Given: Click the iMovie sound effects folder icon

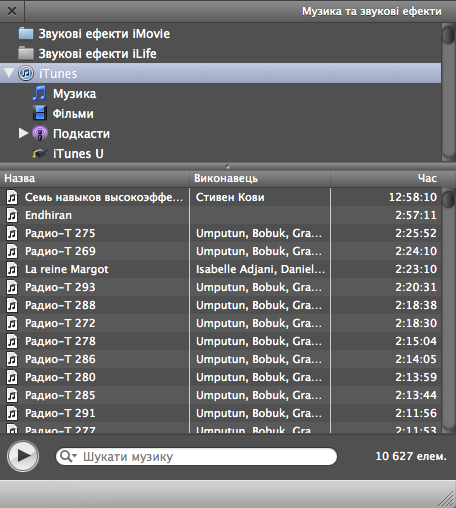Looking at the screenshot, I should (x=26, y=34).
